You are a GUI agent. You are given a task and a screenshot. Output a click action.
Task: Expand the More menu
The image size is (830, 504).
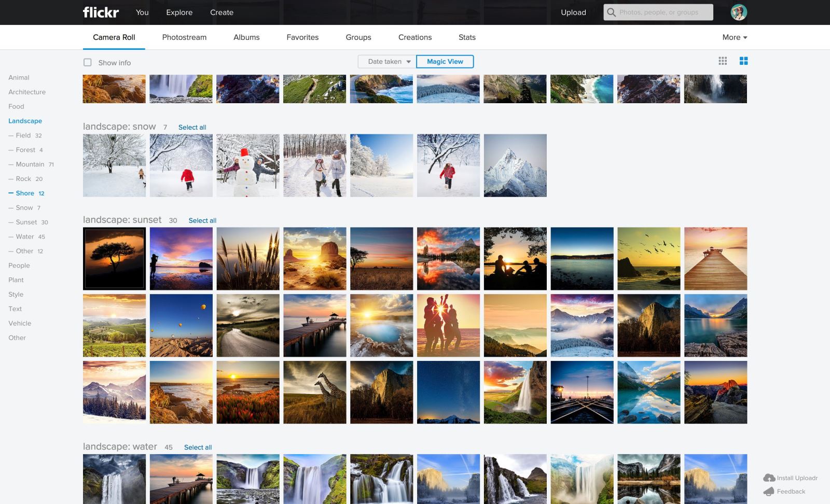(734, 37)
